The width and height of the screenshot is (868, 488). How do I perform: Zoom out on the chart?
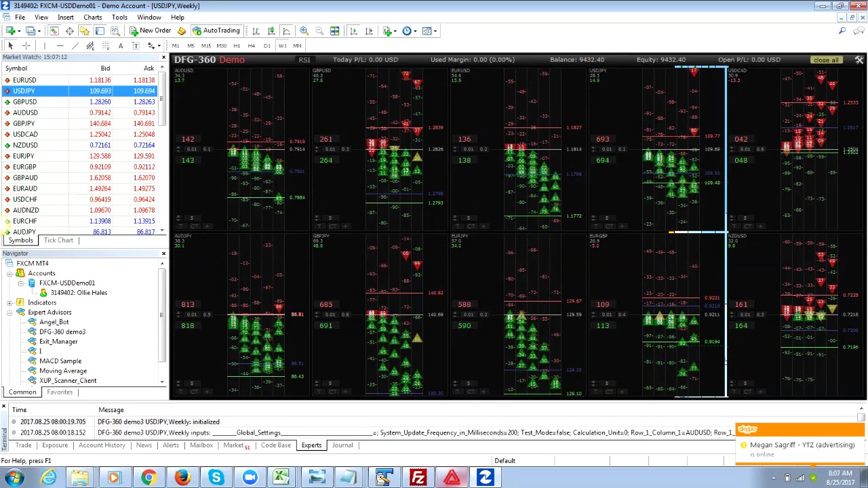click(319, 30)
